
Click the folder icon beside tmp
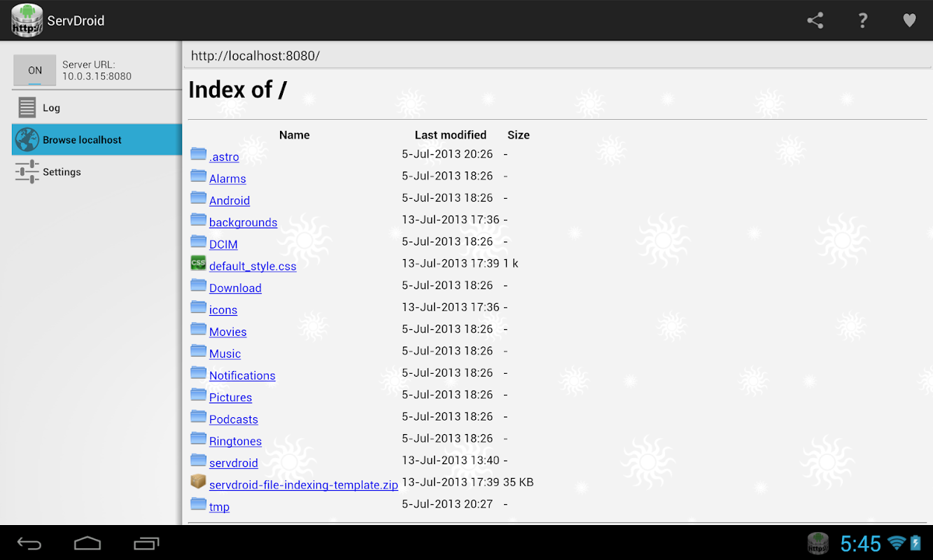click(x=199, y=504)
